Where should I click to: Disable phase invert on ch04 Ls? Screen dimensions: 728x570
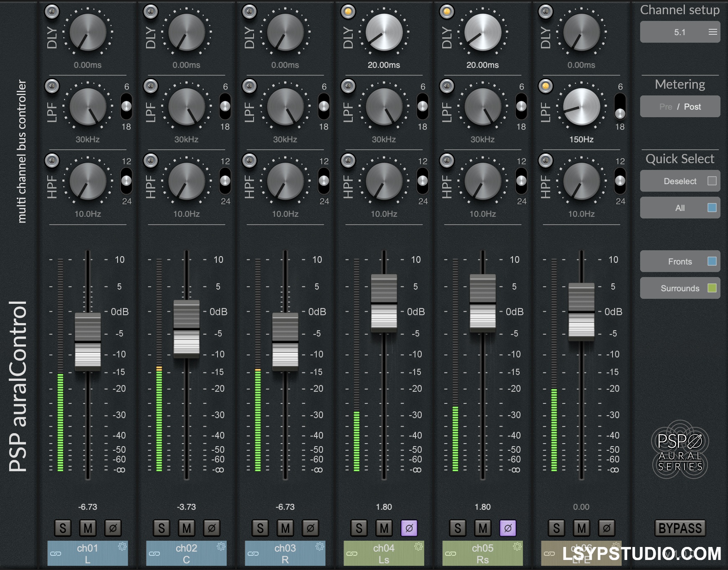pyautogui.click(x=409, y=528)
